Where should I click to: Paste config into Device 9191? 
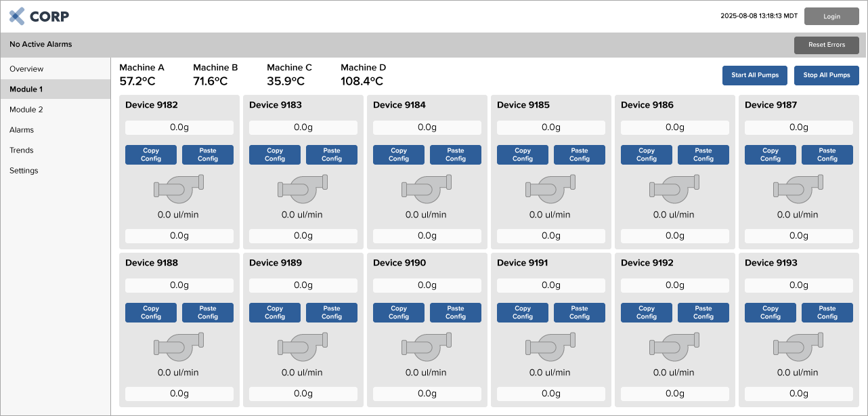(x=580, y=312)
